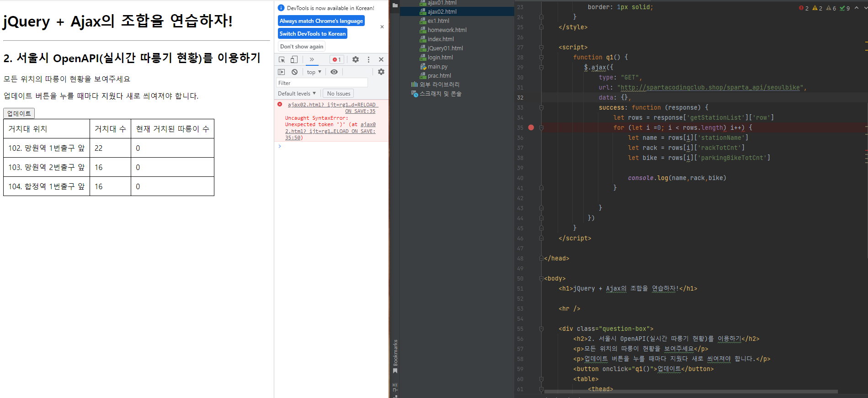The height and width of the screenshot is (398, 868).
Task: Fold function q1 at line 28
Action: (x=541, y=58)
